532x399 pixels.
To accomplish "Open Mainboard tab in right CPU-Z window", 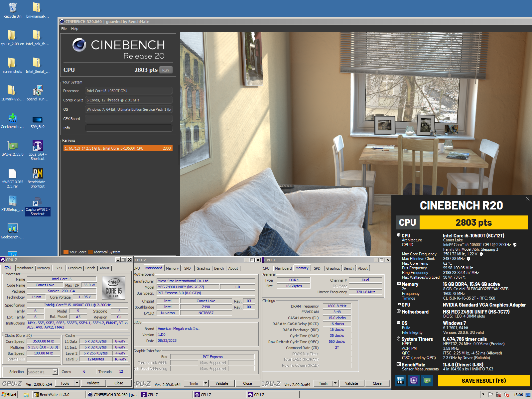I will point(283,268).
